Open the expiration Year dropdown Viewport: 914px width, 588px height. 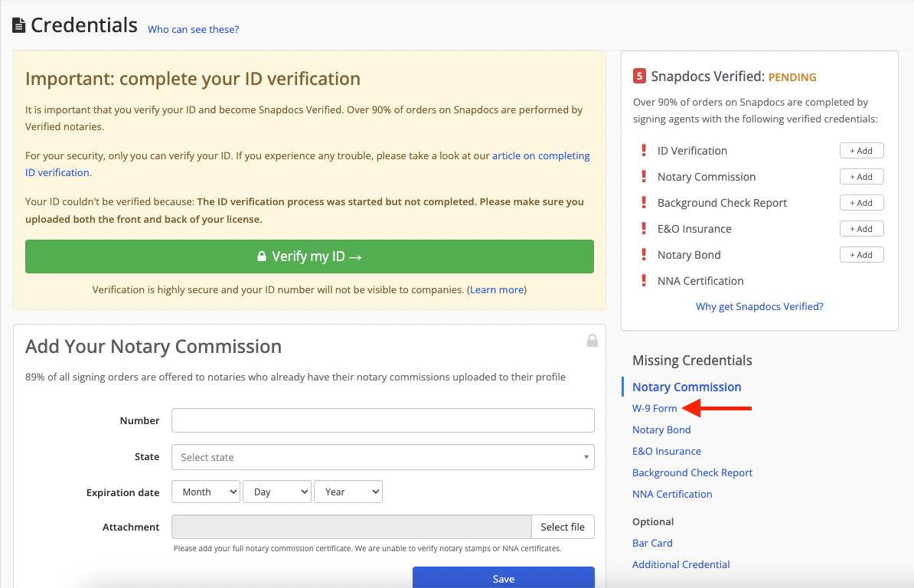[x=348, y=492]
